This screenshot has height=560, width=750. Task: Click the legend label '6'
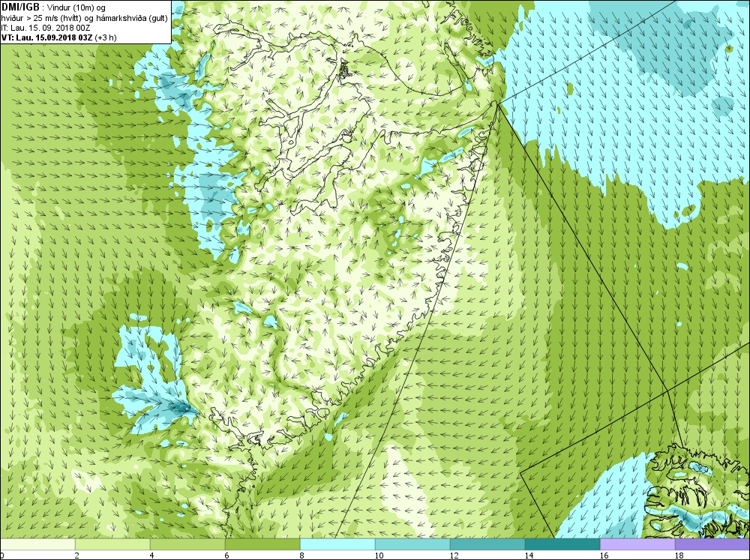point(226,556)
